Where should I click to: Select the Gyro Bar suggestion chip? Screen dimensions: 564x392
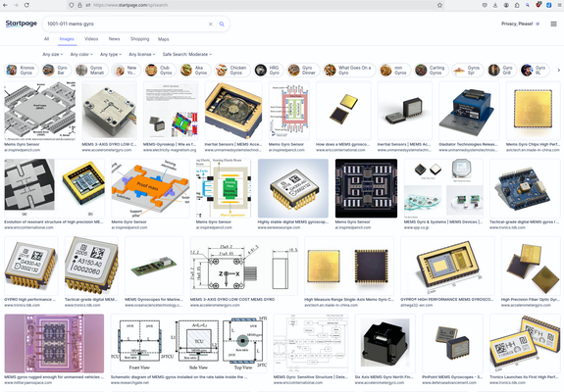(56, 70)
